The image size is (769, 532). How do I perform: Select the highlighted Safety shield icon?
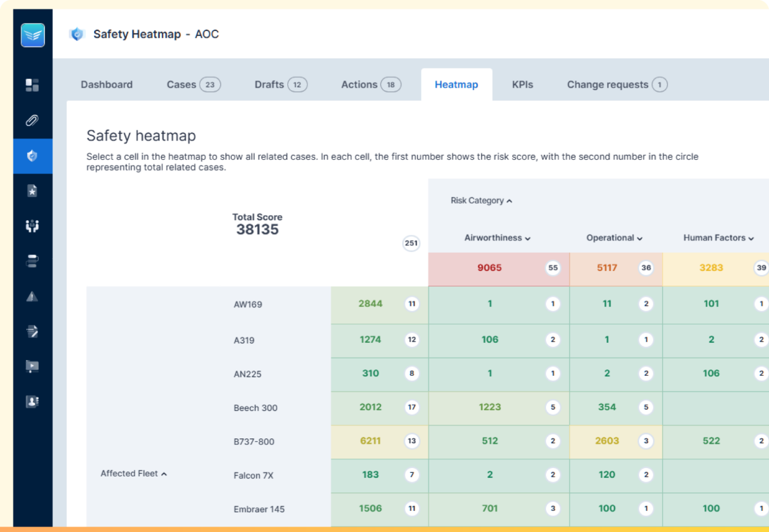point(33,156)
